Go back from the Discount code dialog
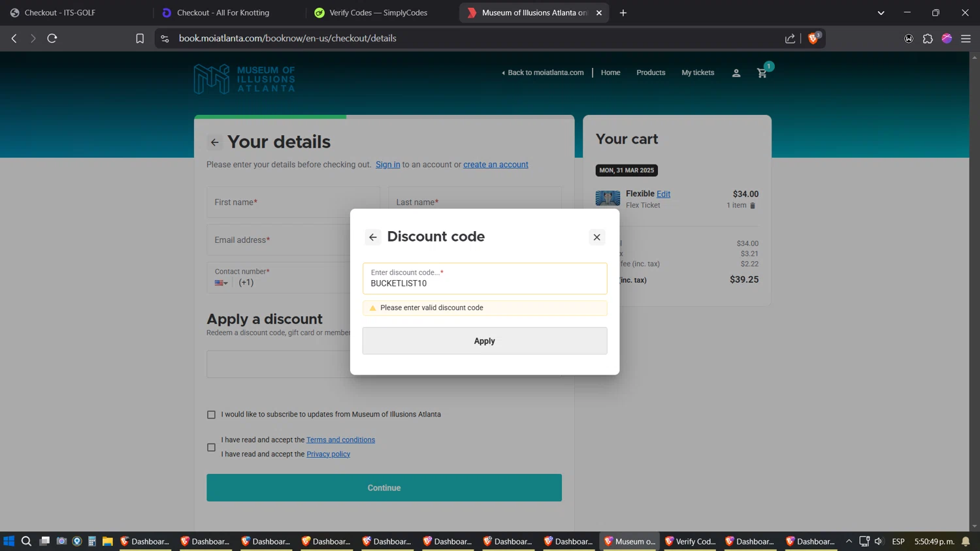 pos(373,237)
